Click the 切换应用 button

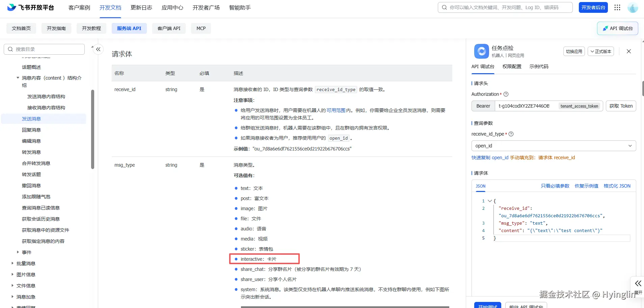(x=574, y=51)
